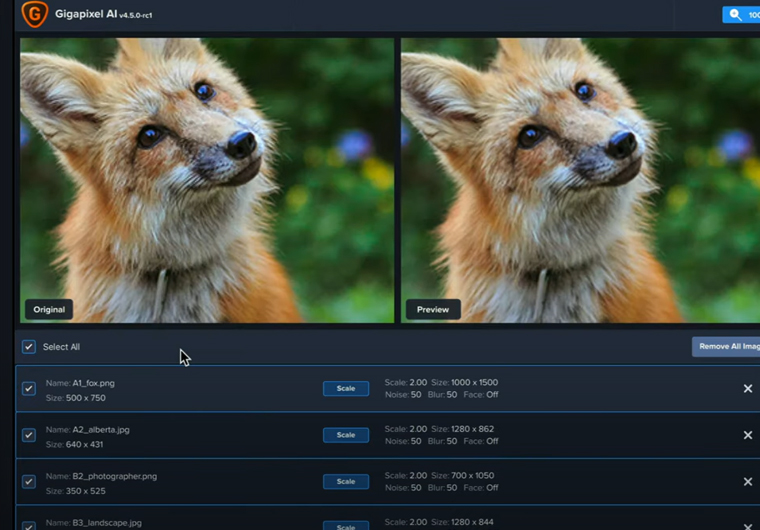Click the Preview label badge

point(433,309)
